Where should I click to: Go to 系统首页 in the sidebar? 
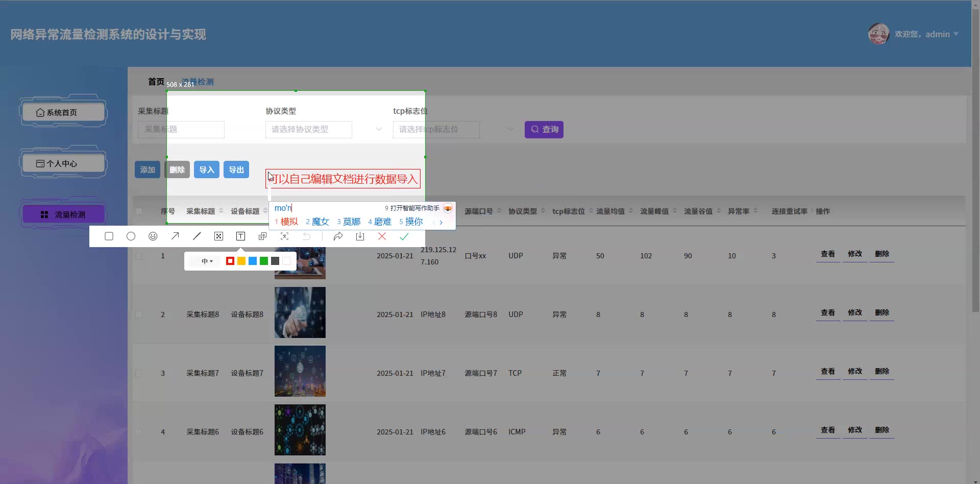[63, 112]
